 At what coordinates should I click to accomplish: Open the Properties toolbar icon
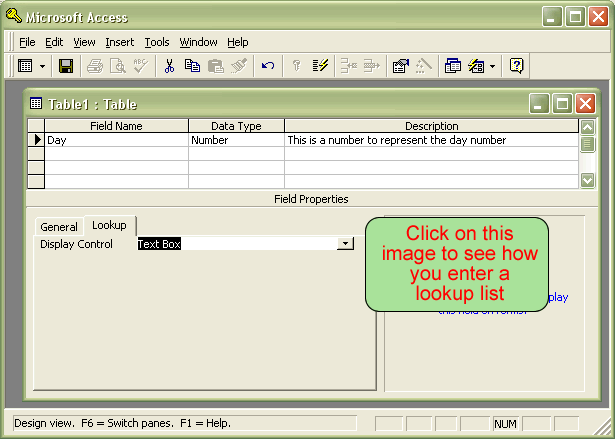click(x=401, y=66)
